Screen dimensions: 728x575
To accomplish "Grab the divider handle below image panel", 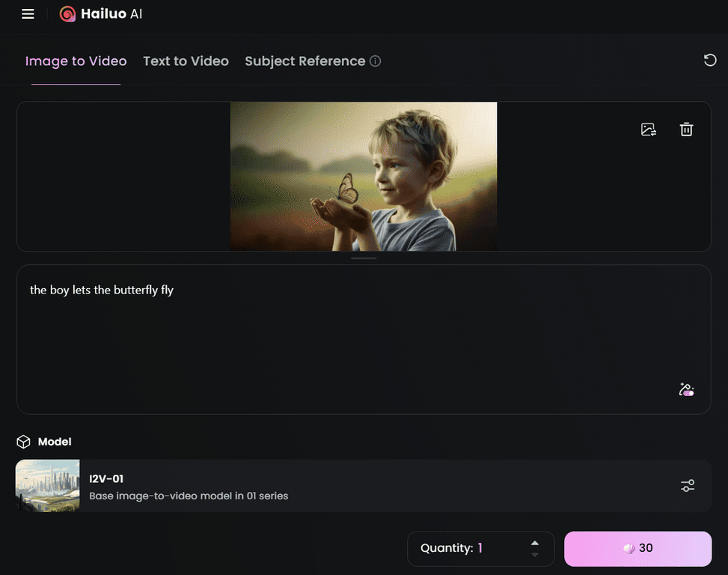I will (x=364, y=258).
